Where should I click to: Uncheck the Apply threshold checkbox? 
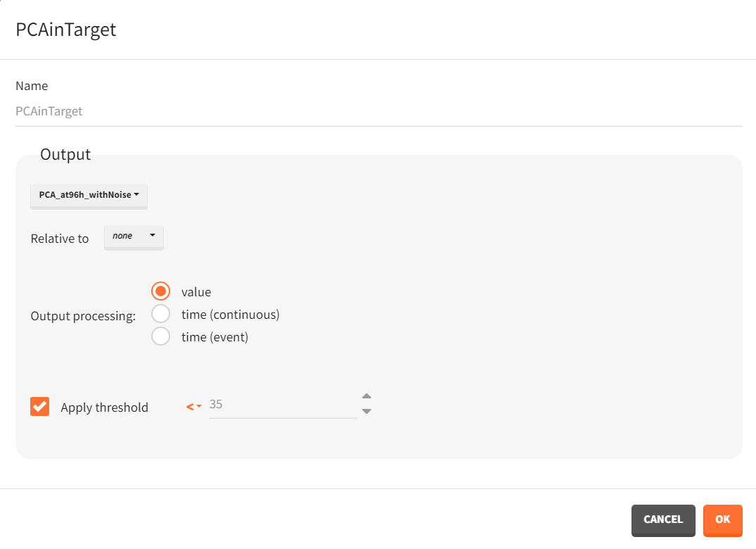point(40,407)
